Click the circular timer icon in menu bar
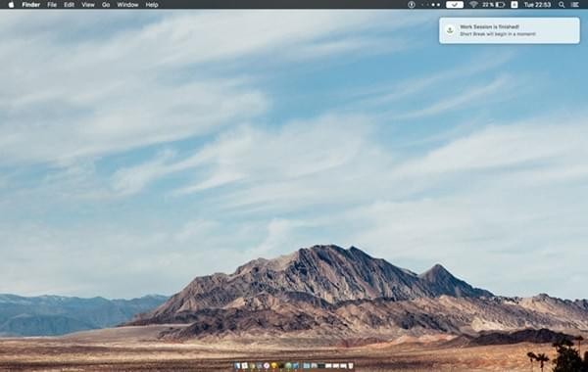588x372 pixels. pos(412,5)
